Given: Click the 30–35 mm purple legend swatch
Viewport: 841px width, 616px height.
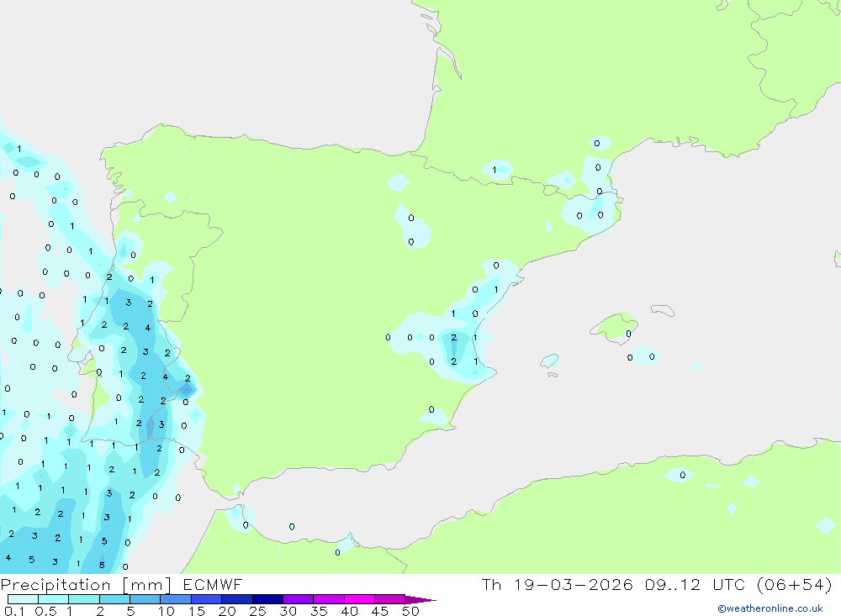Looking at the screenshot, I should click(x=299, y=599).
